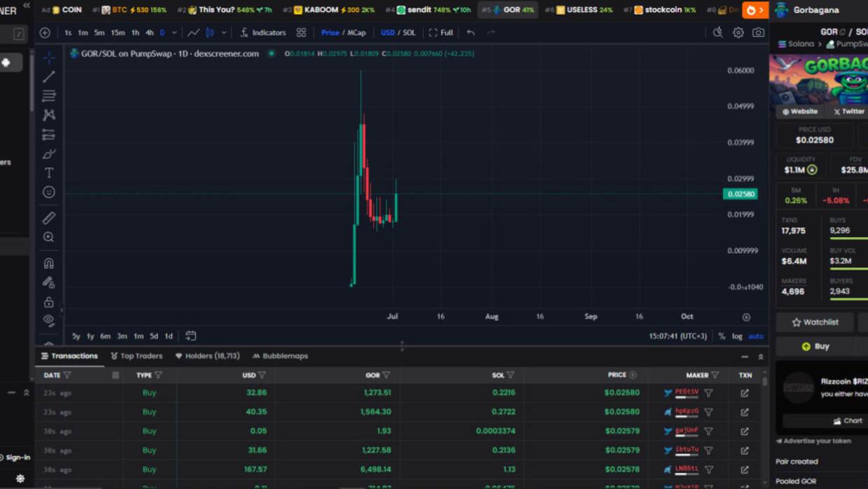
Task: Open the USD column filter
Action: [262, 376]
